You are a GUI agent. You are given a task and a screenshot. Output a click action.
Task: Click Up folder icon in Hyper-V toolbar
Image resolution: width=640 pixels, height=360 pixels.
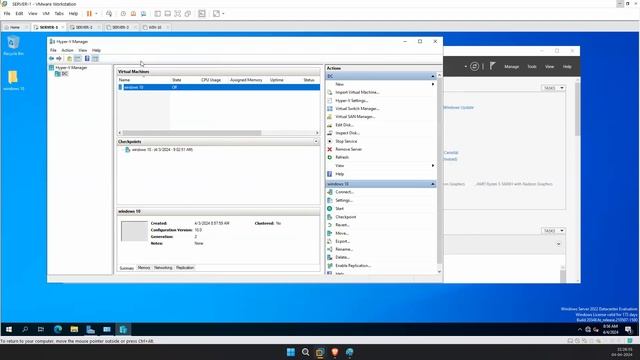69,58
